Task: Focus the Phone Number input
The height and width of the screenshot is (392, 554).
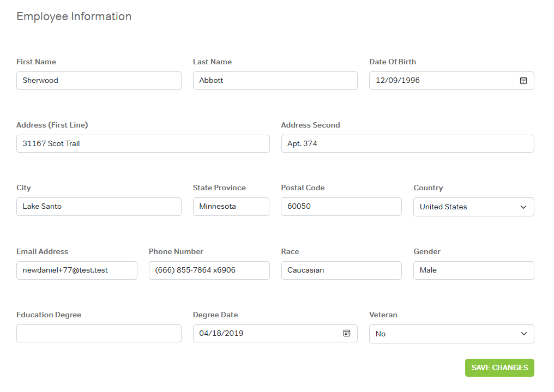Action: click(209, 270)
